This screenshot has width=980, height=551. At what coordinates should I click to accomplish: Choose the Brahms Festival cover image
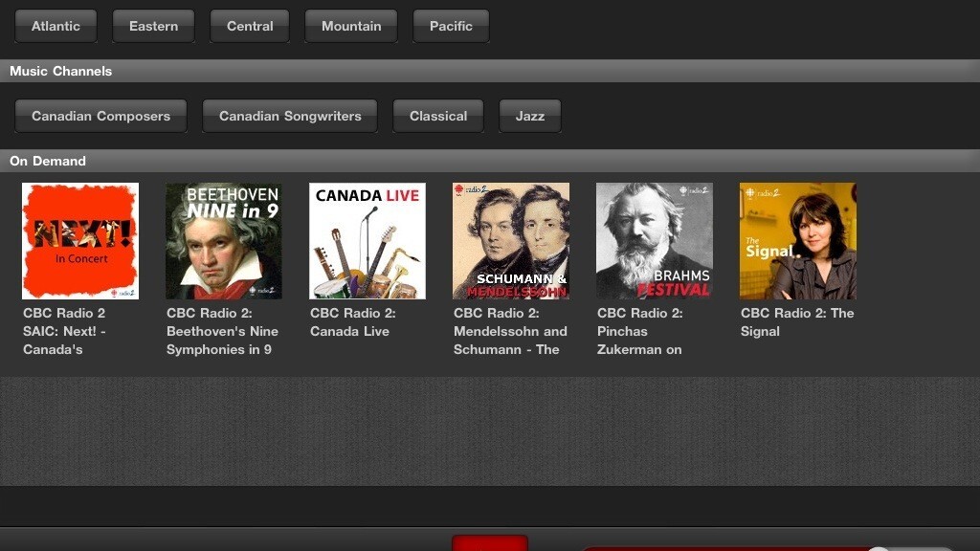pyautogui.click(x=655, y=241)
